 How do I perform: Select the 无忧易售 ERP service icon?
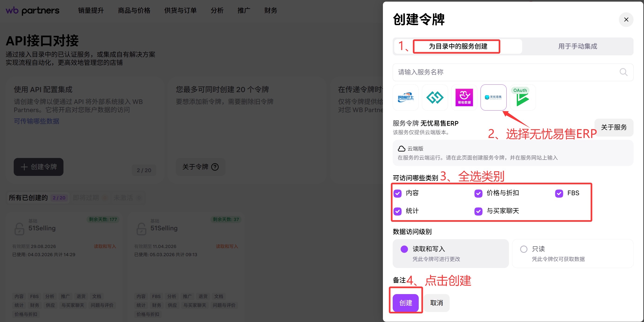493,97
